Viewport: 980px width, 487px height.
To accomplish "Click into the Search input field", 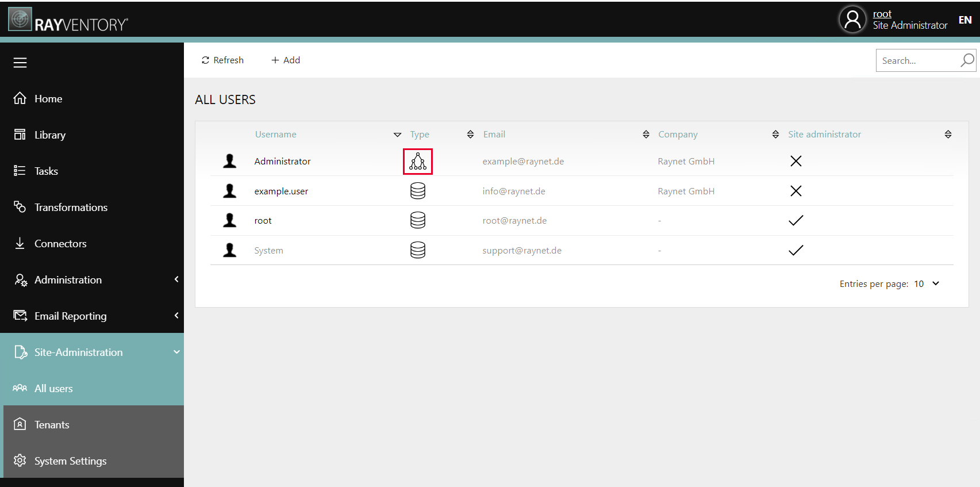I will click(917, 60).
